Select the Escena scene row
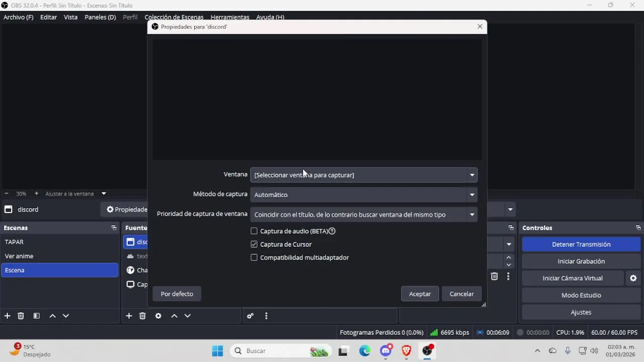 tap(59, 270)
